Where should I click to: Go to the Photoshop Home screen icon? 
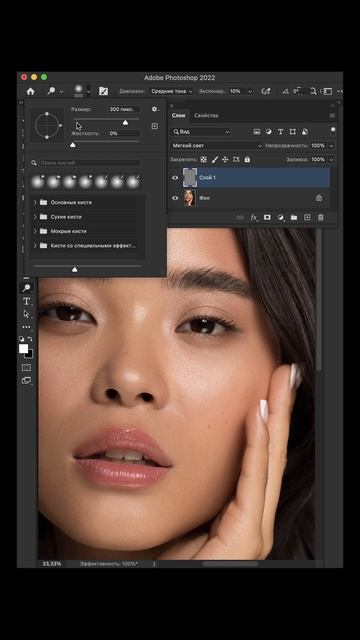[30, 91]
